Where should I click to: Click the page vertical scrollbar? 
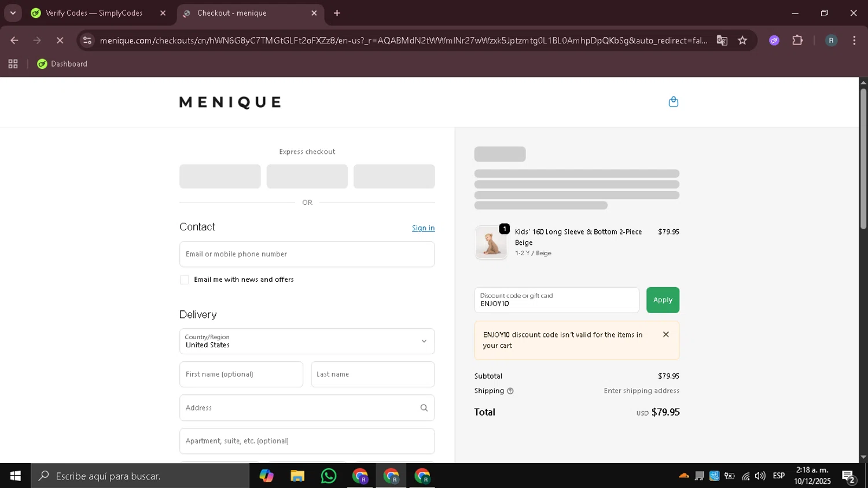click(x=863, y=158)
